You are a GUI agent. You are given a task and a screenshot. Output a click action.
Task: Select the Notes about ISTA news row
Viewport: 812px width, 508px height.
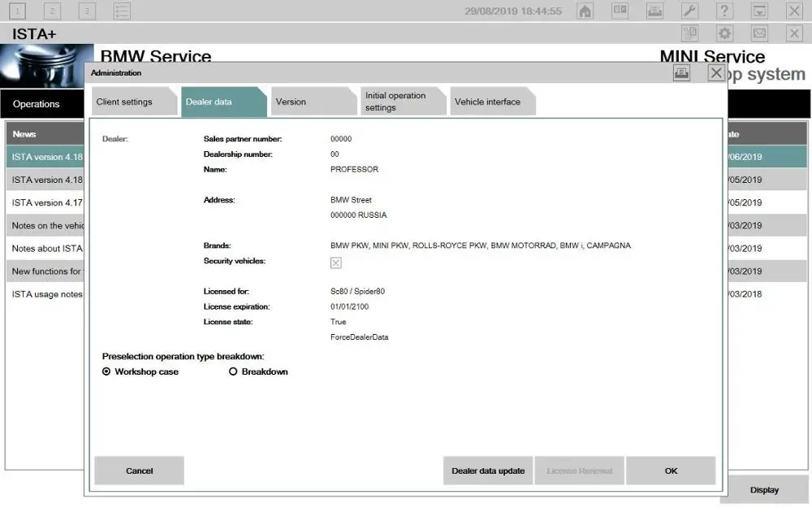pyautogui.click(x=45, y=248)
